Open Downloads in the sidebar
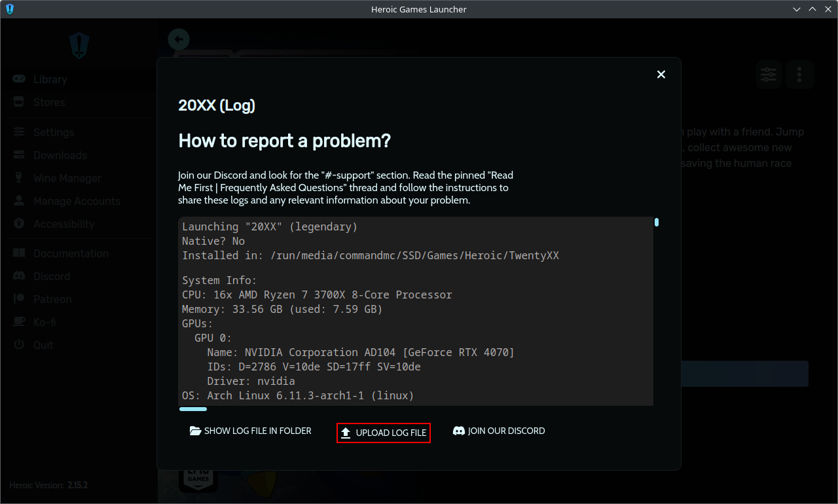838x504 pixels. [60, 155]
